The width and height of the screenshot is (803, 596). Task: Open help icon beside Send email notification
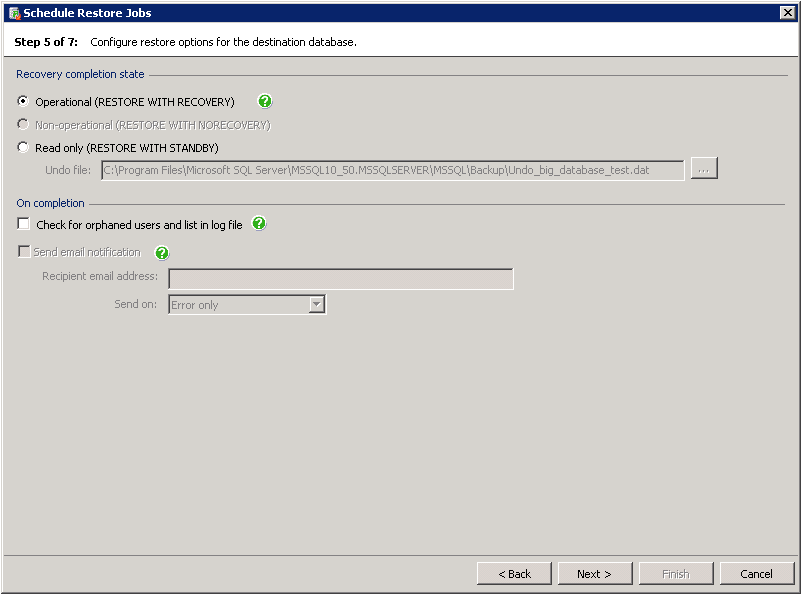162,252
